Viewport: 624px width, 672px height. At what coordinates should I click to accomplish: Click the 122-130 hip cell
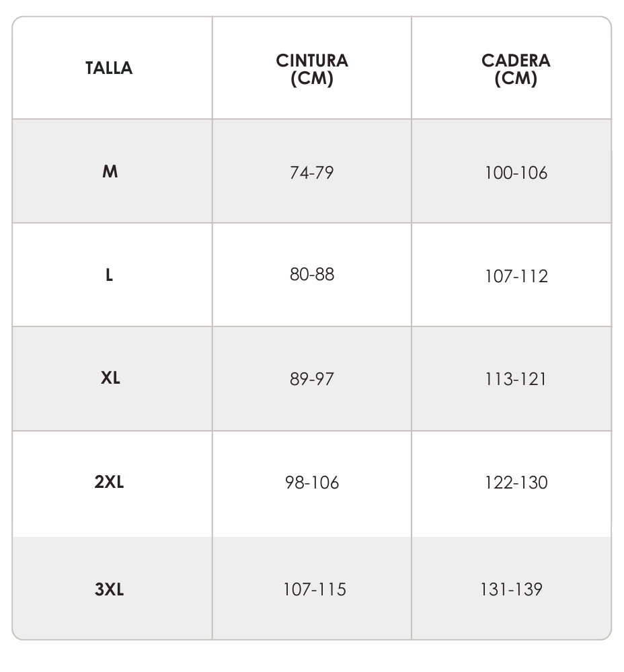click(516, 482)
